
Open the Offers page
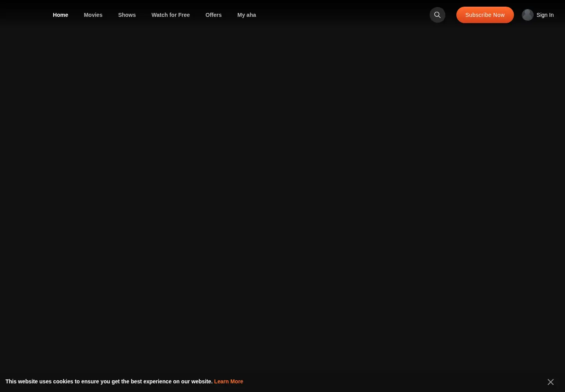coord(213,15)
